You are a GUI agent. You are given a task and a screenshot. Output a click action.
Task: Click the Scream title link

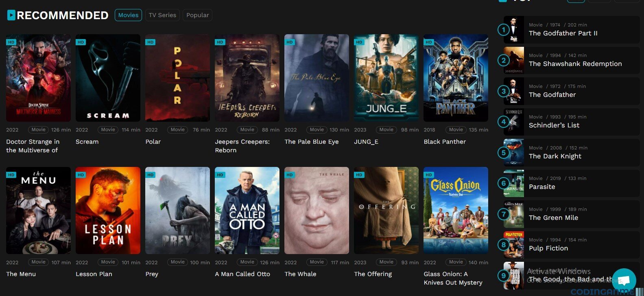tap(87, 142)
